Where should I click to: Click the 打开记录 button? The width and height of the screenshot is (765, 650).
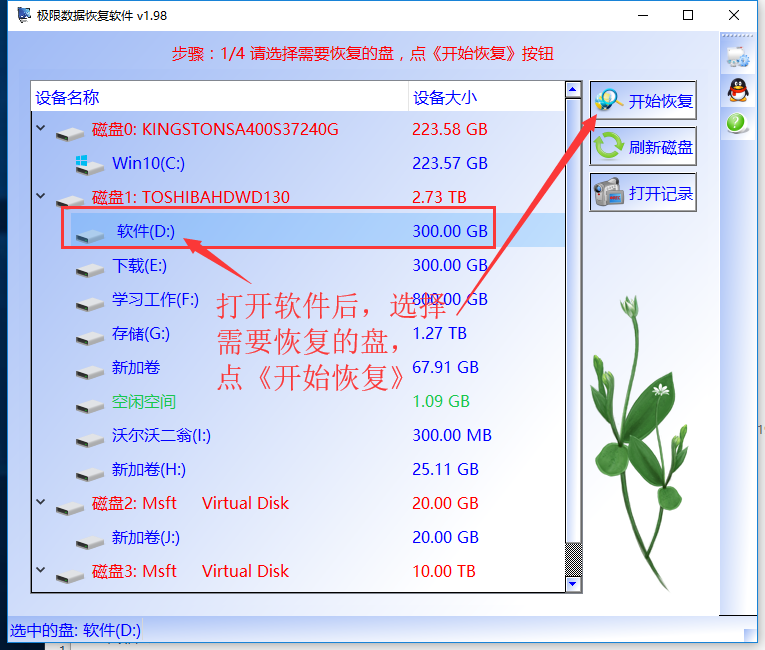643,192
